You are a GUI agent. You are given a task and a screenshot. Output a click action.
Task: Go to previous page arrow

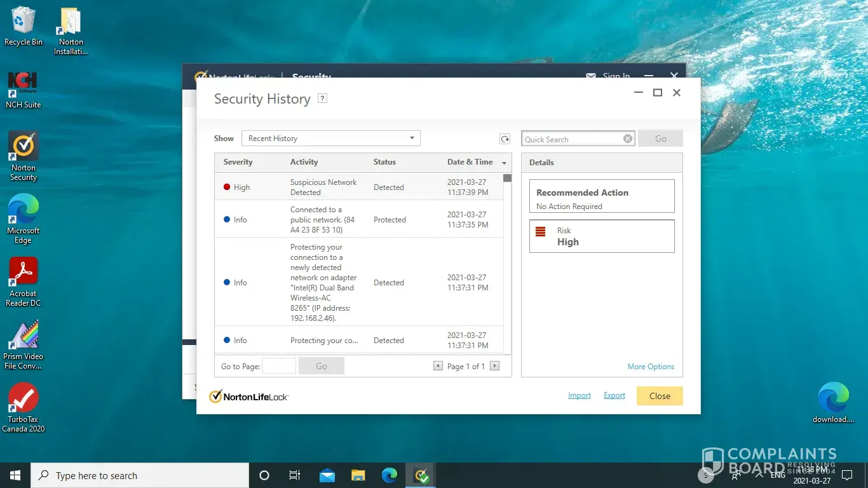pos(438,366)
